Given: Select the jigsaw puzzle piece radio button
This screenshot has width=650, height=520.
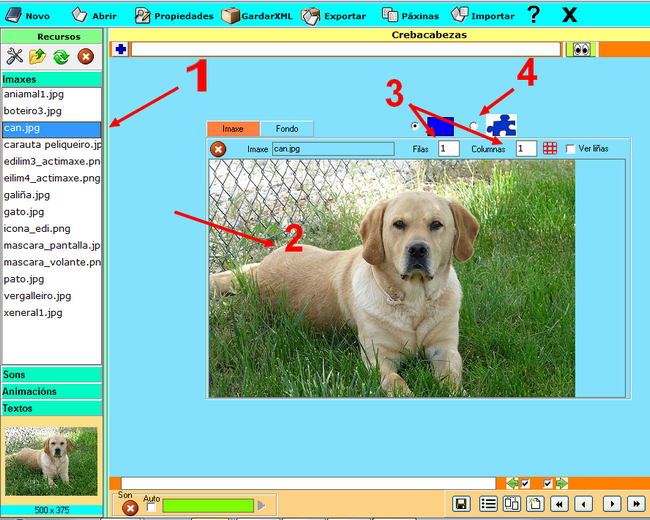Looking at the screenshot, I should pyautogui.click(x=474, y=126).
